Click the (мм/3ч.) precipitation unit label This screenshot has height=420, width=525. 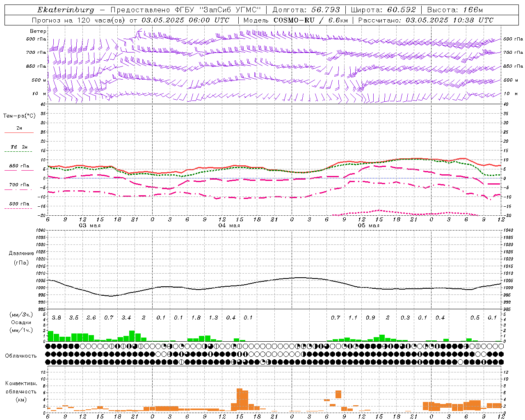point(21,315)
